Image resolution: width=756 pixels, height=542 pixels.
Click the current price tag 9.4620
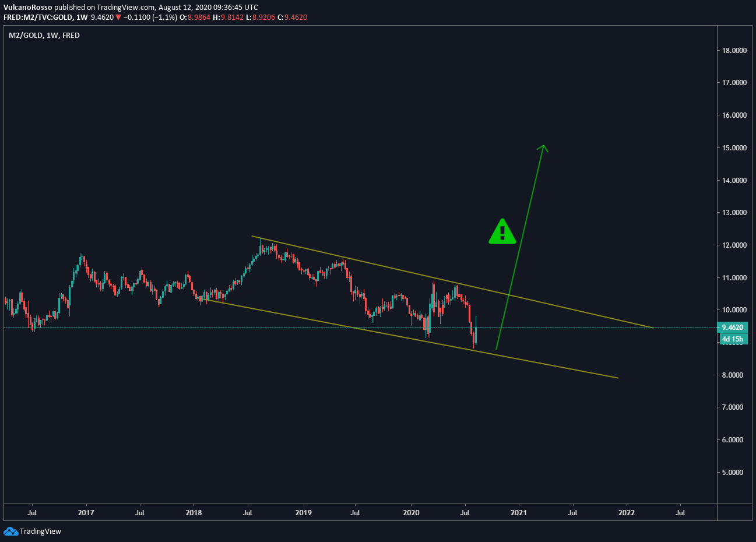[732, 328]
